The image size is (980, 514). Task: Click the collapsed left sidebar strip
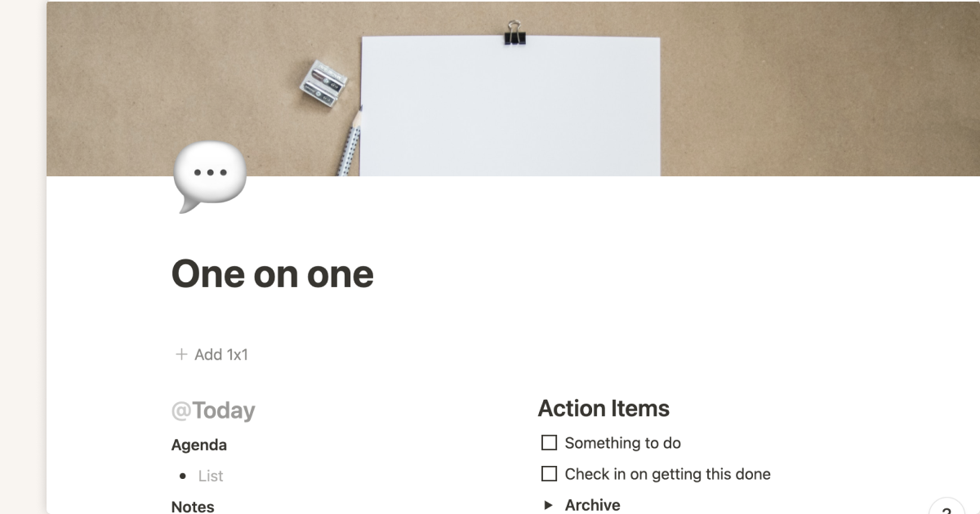tap(23, 257)
